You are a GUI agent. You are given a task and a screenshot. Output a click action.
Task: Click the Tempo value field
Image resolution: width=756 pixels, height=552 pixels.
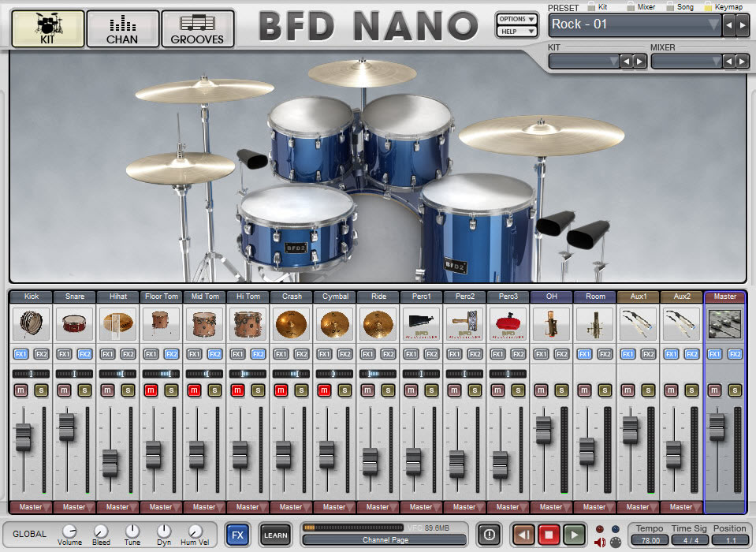tap(650, 540)
